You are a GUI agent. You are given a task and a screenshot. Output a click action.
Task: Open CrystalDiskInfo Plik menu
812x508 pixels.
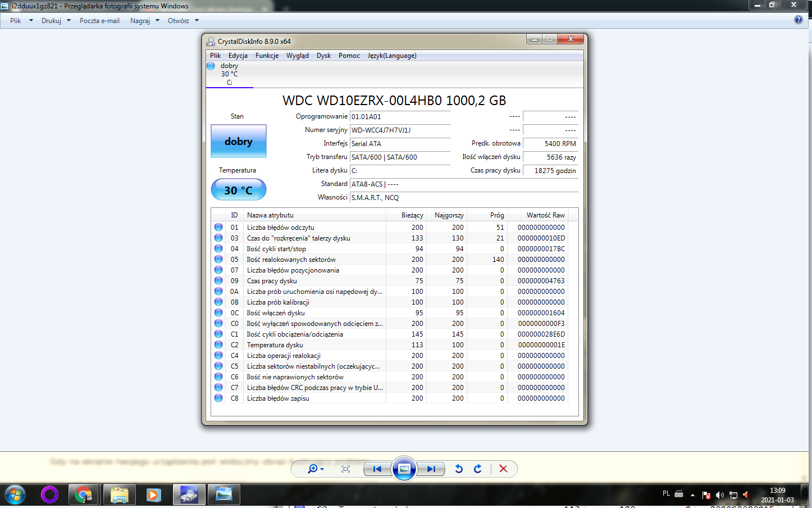point(215,56)
